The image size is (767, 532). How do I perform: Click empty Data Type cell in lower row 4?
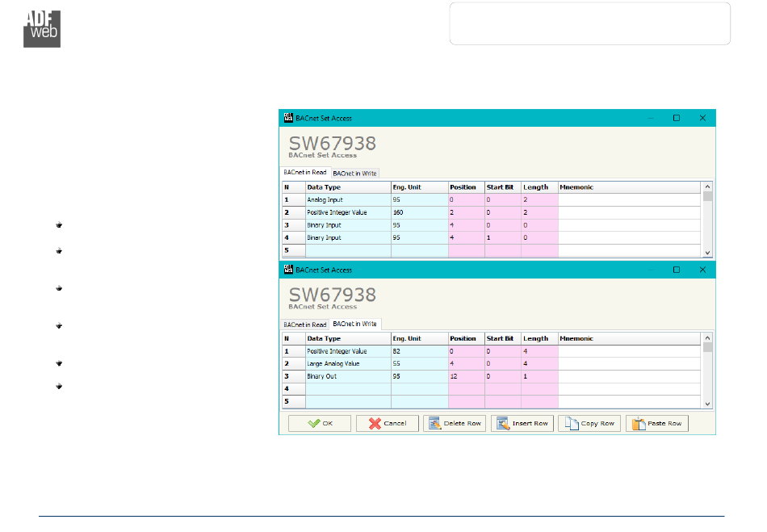coord(348,389)
